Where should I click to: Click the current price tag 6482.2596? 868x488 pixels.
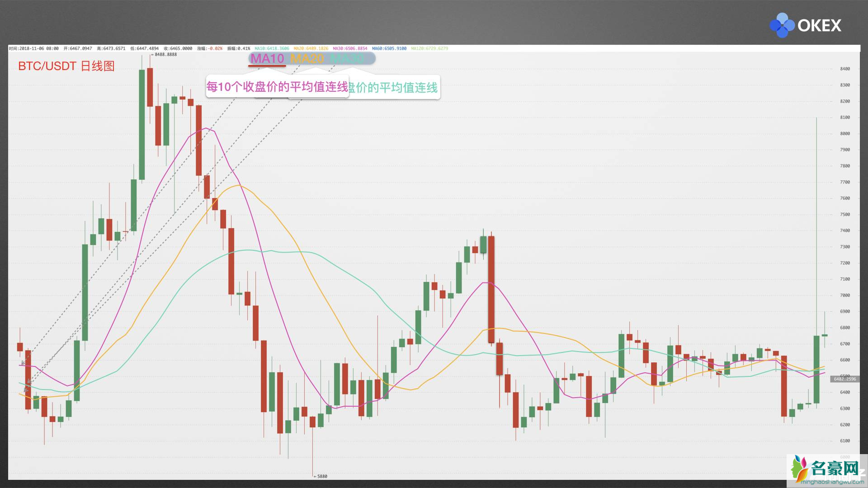click(x=844, y=379)
